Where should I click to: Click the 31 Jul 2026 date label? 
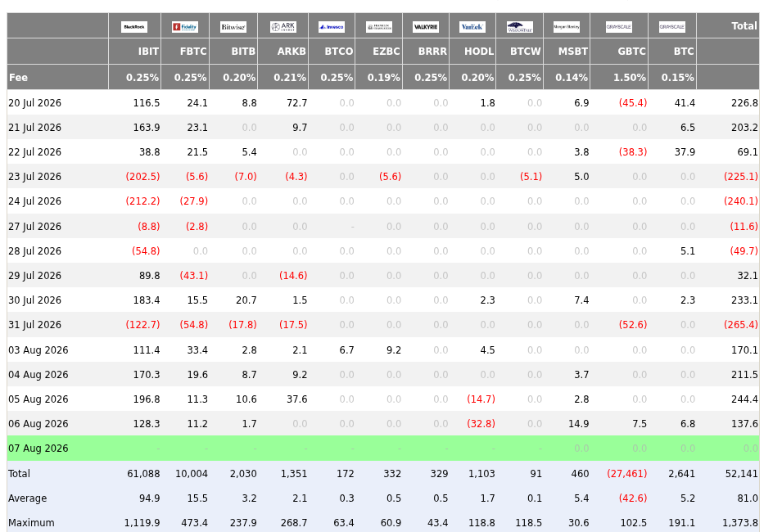(x=34, y=325)
